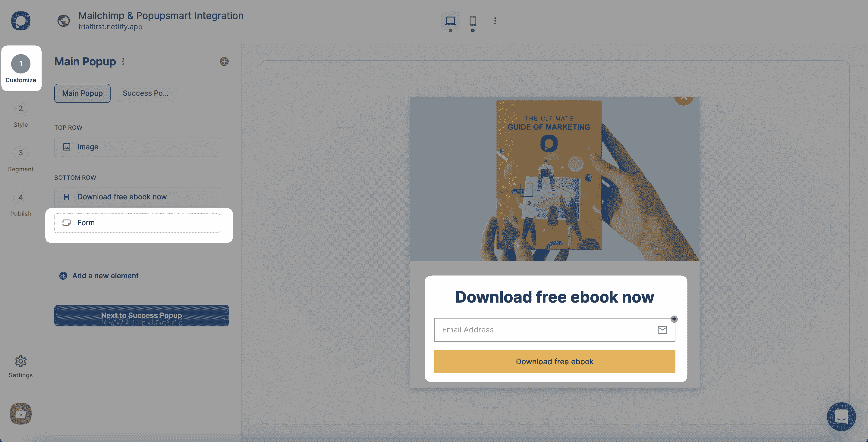Click the three-dot overflow menu icon
The image size is (868, 442).
coord(124,61)
